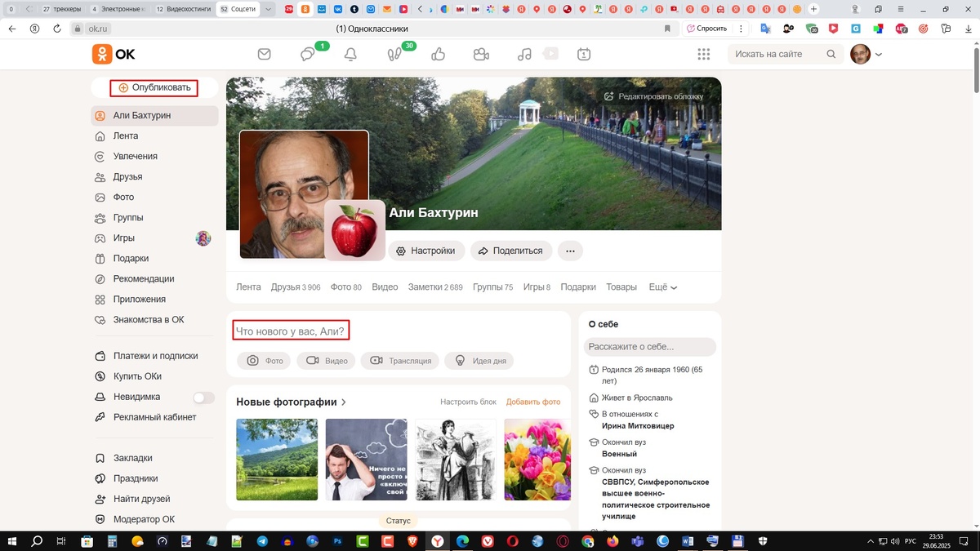Click the Найти друзей icon
Viewport: 980px width, 551px height.
tap(100, 500)
